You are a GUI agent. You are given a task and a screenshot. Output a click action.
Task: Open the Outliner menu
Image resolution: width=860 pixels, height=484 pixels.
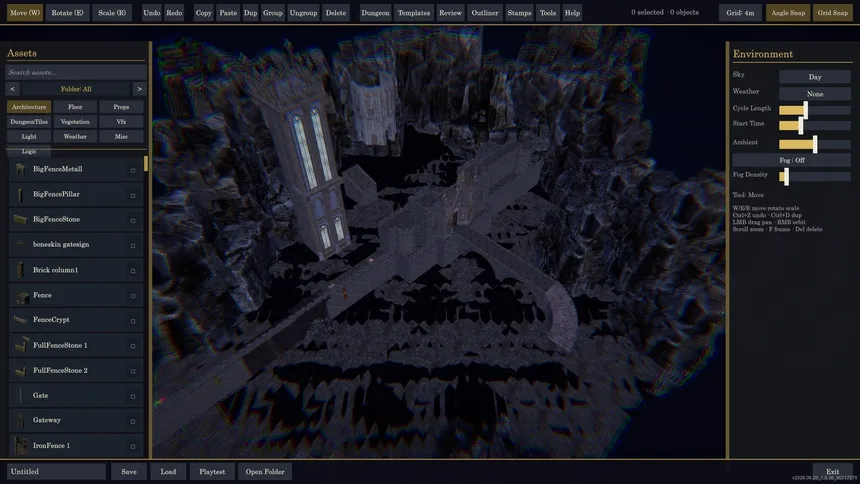(x=485, y=13)
